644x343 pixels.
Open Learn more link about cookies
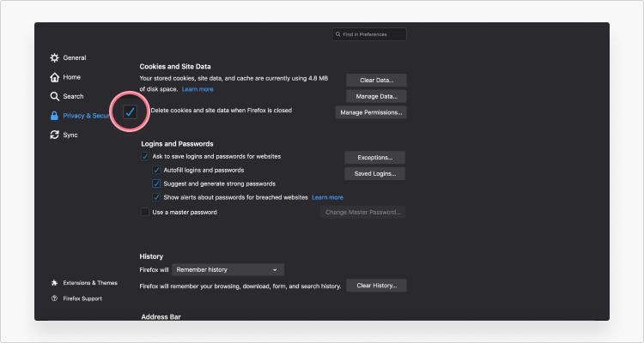[197, 89]
